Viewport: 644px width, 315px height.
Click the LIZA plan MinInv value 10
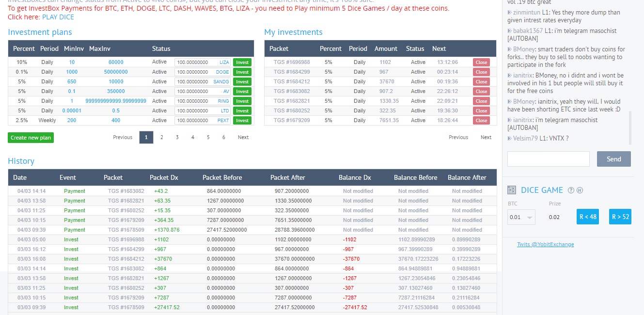pos(72,62)
